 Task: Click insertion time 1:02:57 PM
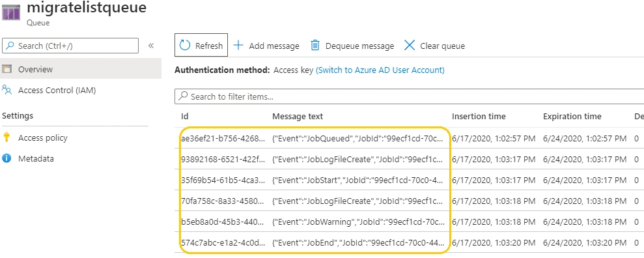point(494,139)
